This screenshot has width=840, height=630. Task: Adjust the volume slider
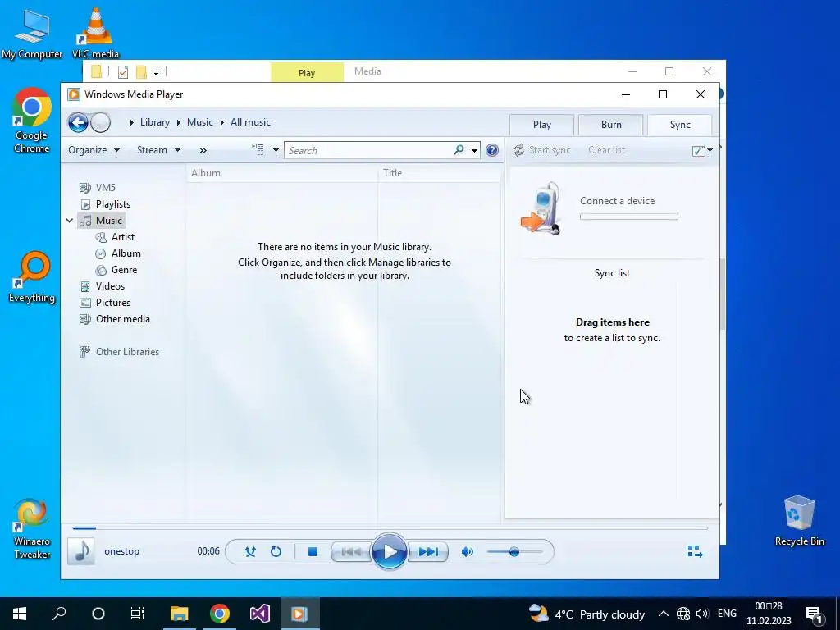[515, 551]
